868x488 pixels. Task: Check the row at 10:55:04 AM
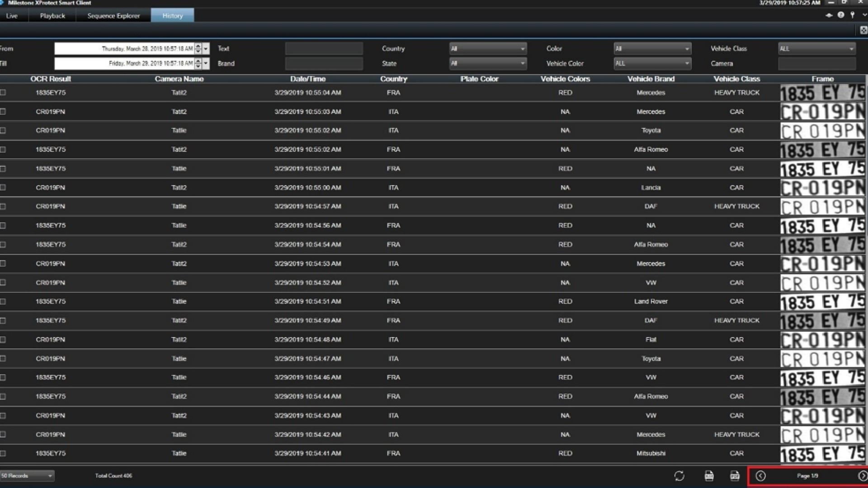(x=3, y=92)
